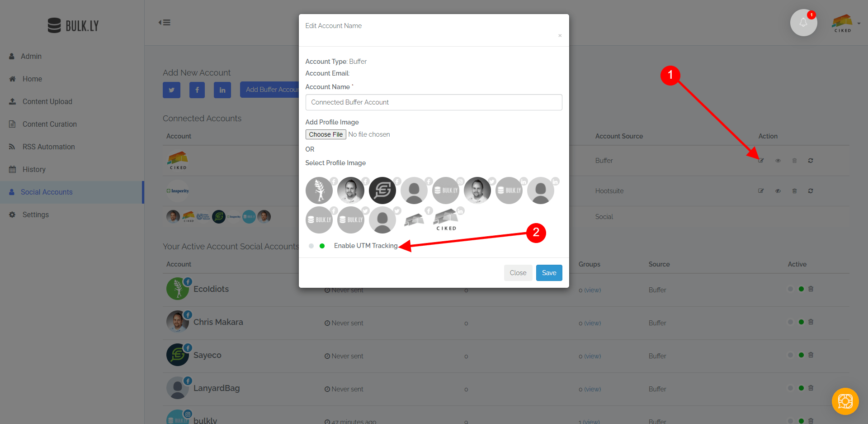868x424 pixels.
Task: Toggle visibility eye for the Hootsuite account
Action: click(778, 191)
